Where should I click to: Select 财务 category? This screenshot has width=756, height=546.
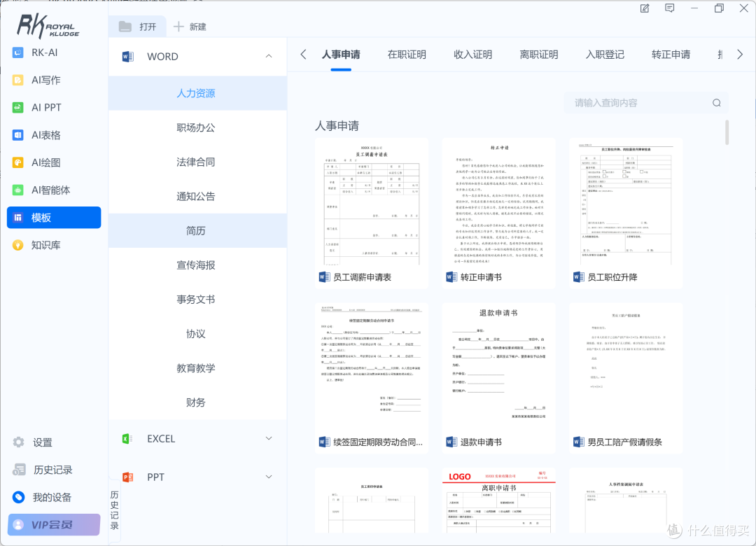coord(197,402)
